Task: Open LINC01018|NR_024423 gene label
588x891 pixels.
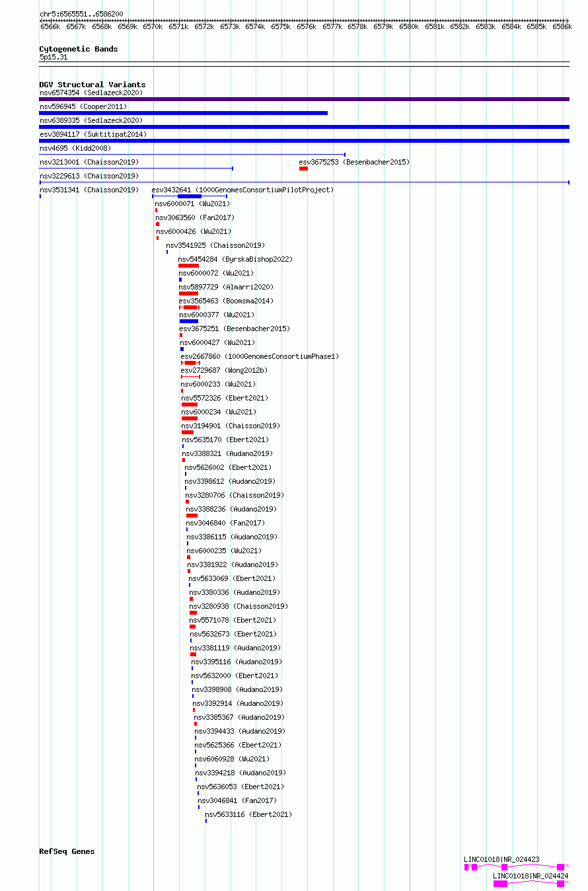Action: [x=502, y=860]
